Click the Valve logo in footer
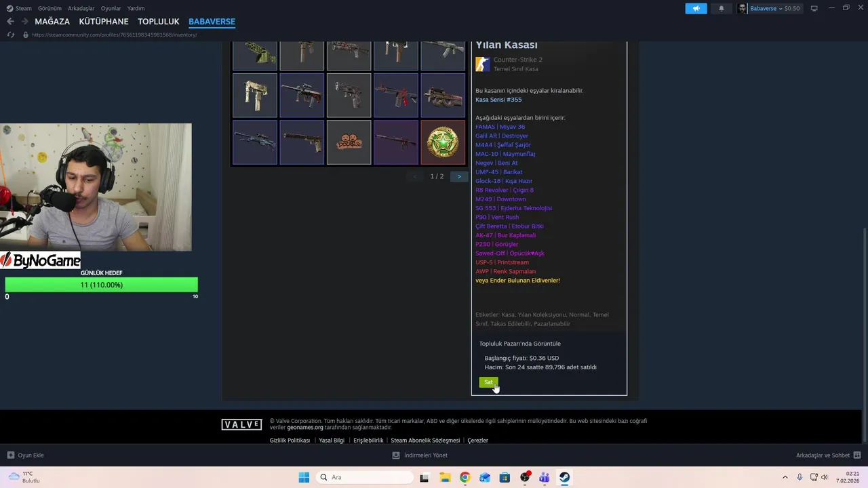The image size is (868, 488). point(241,424)
